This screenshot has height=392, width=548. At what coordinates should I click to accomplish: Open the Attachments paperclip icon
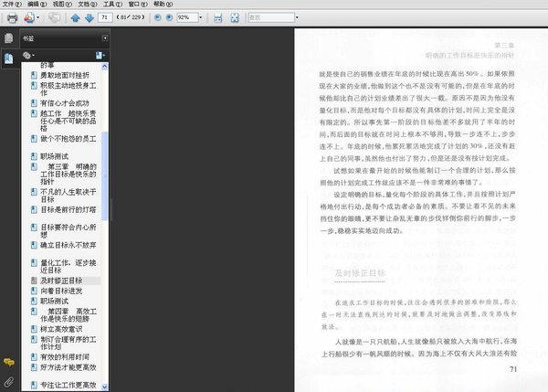[x=9, y=382]
